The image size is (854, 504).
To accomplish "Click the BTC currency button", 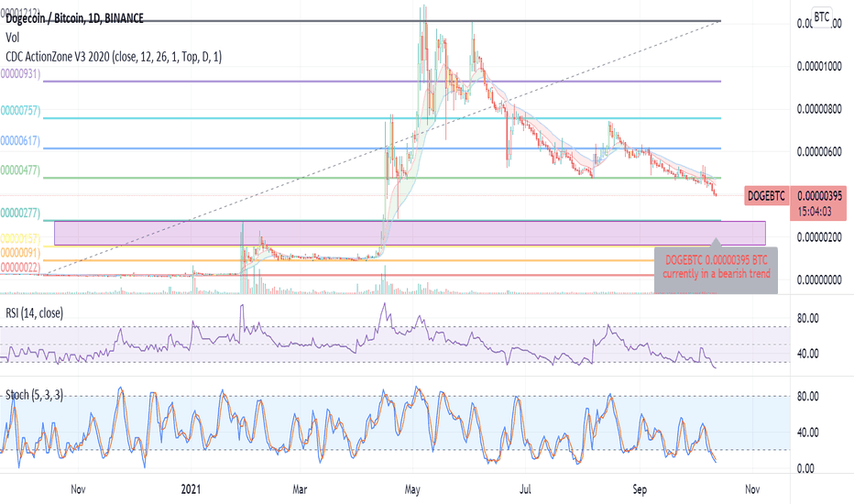I will click(x=821, y=16).
